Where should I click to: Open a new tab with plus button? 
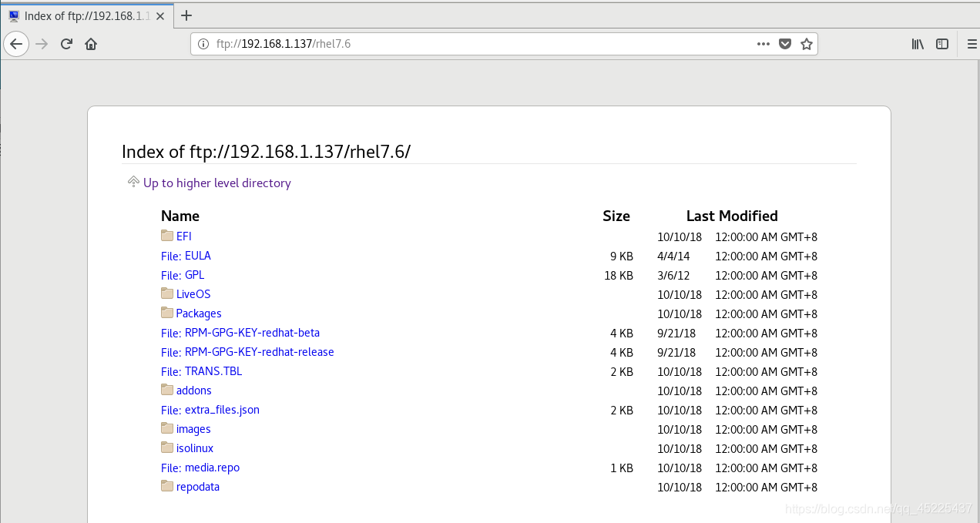[186, 15]
